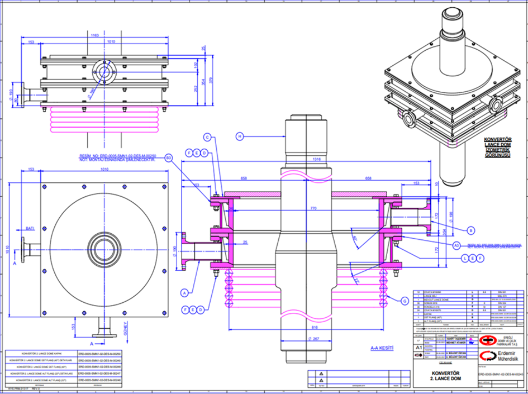
Task: Select the balloon callout labeled G
Action: point(405,301)
